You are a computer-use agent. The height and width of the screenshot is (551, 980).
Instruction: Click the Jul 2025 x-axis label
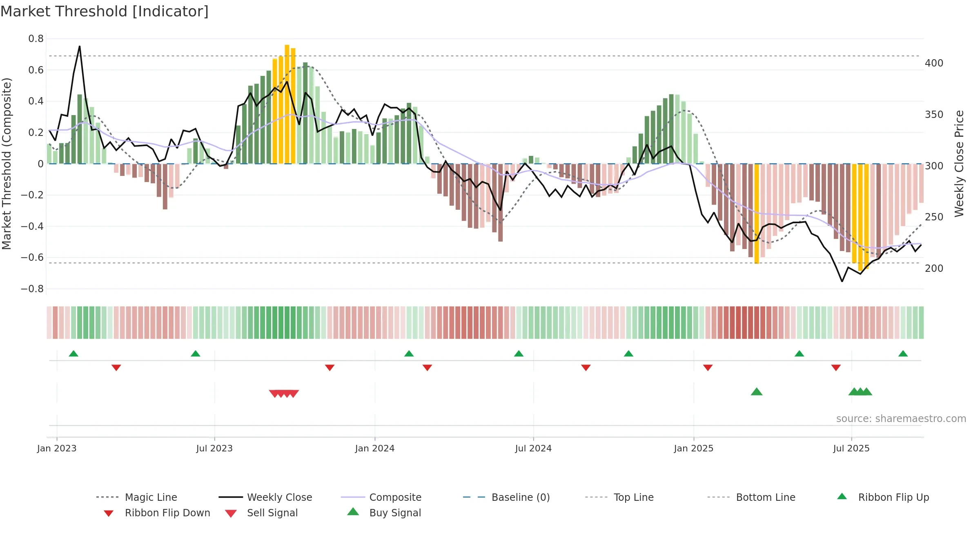851,448
